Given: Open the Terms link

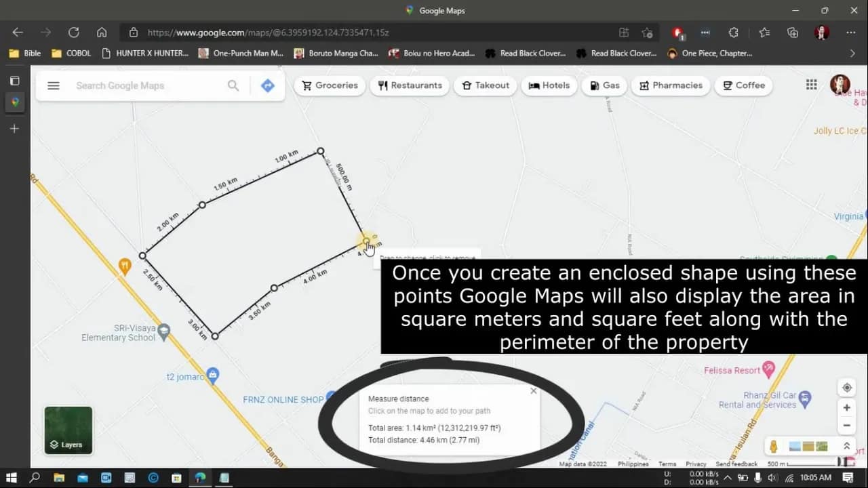Looking at the screenshot, I should (667, 464).
